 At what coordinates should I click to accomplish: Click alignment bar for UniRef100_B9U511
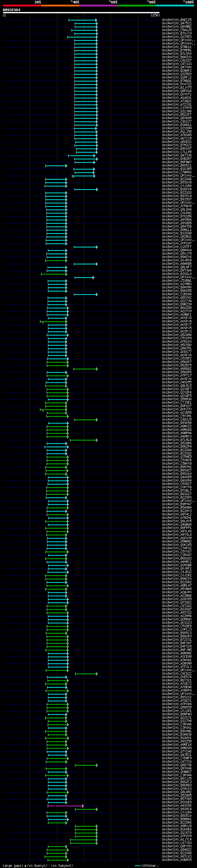click(x=56, y=166)
